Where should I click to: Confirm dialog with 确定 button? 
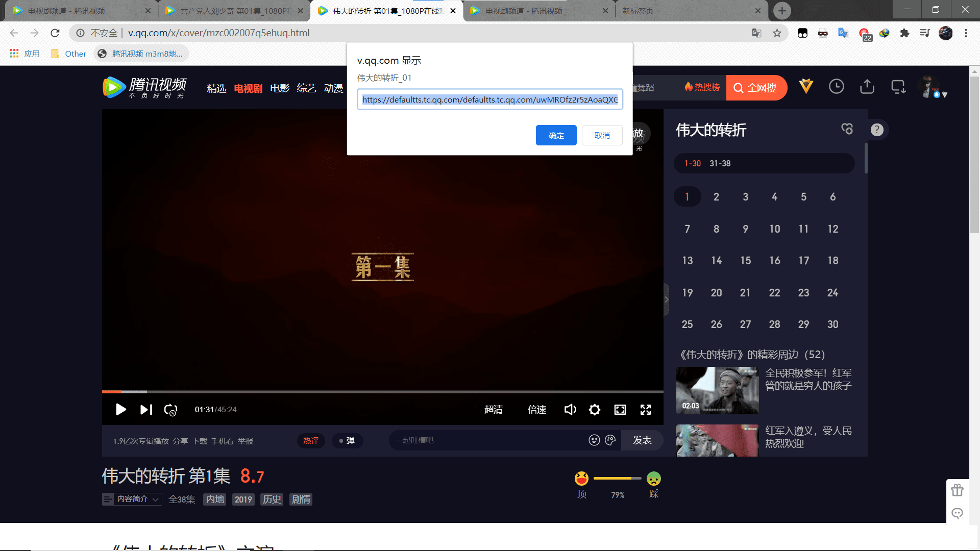tap(556, 135)
